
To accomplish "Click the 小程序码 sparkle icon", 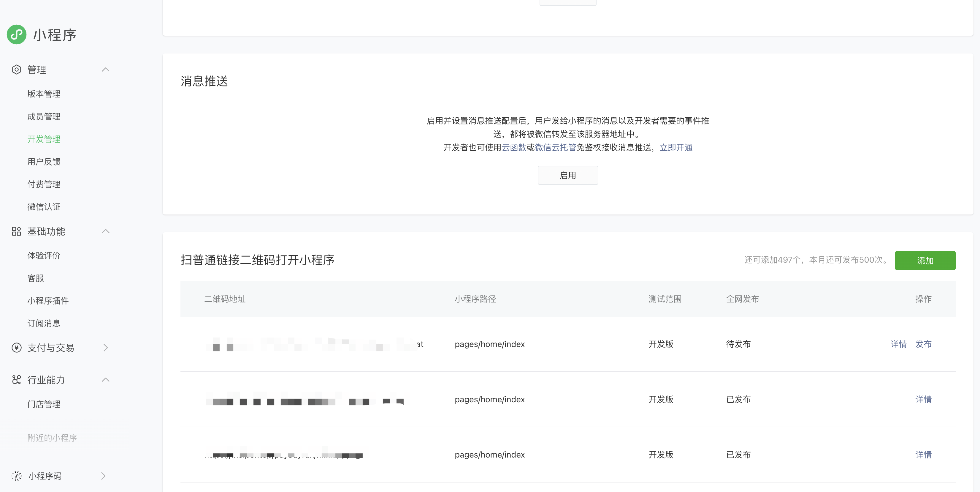I will [x=16, y=476].
